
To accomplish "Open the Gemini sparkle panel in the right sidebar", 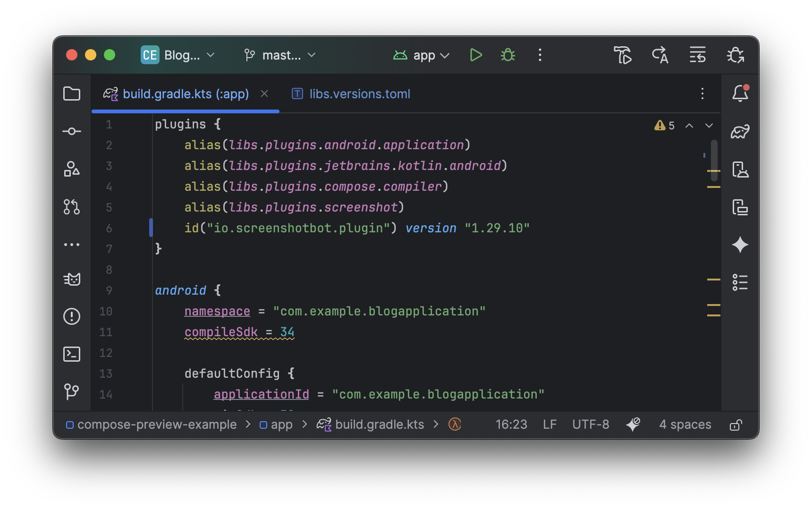I will click(740, 245).
